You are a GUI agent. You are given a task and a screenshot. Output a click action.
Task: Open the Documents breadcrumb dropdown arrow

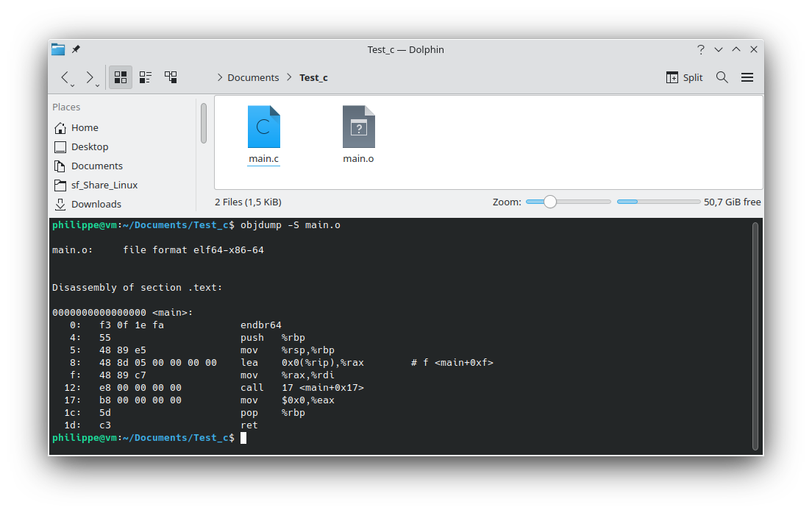[288, 77]
